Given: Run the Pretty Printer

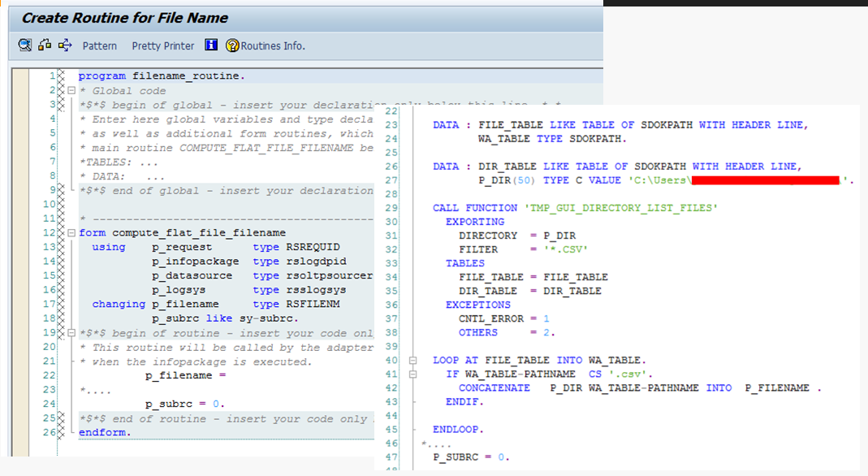Looking at the screenshot, I should 162,45.
